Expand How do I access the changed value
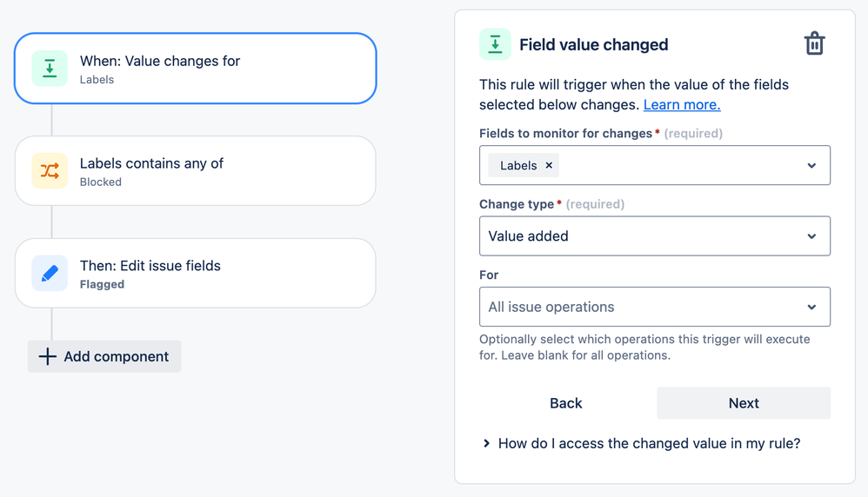This screenshot has width=868, height=497. pos(642,443)
